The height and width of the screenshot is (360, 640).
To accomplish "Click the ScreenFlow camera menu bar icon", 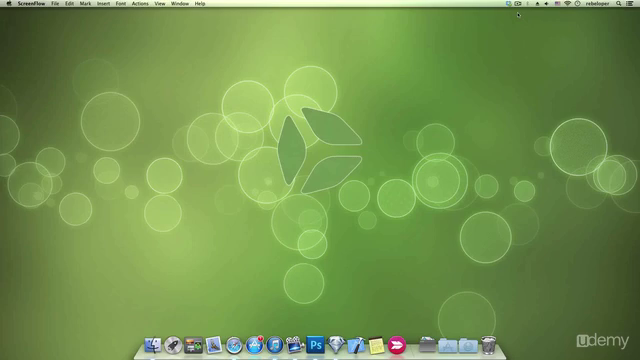I will point(518,4).
